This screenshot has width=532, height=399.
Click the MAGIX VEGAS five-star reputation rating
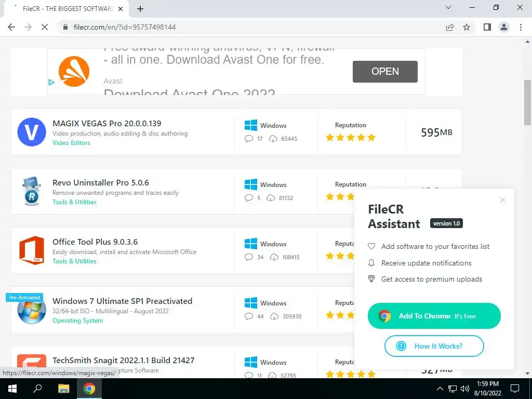click(x=351, y=137)
